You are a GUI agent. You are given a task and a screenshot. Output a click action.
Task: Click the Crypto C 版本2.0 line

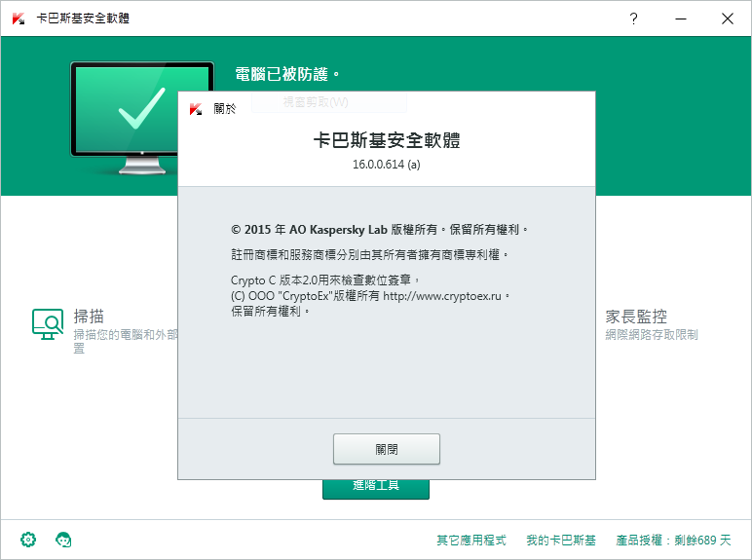tap(325, 280)
